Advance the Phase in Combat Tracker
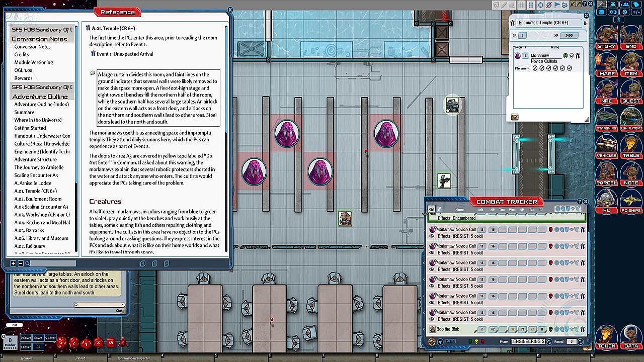644x362 pixels. (548, 342)
